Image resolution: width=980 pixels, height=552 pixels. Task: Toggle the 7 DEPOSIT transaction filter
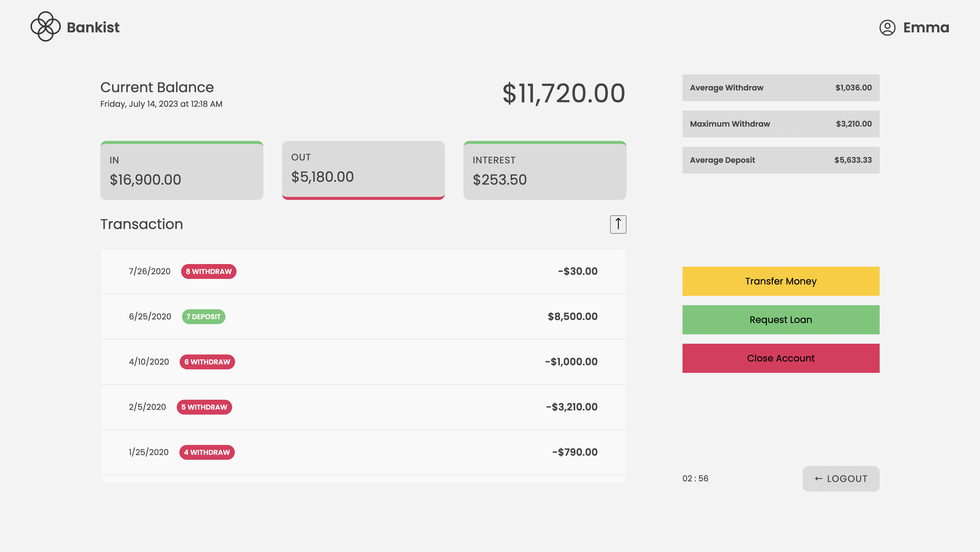click(x=203, y=316)
